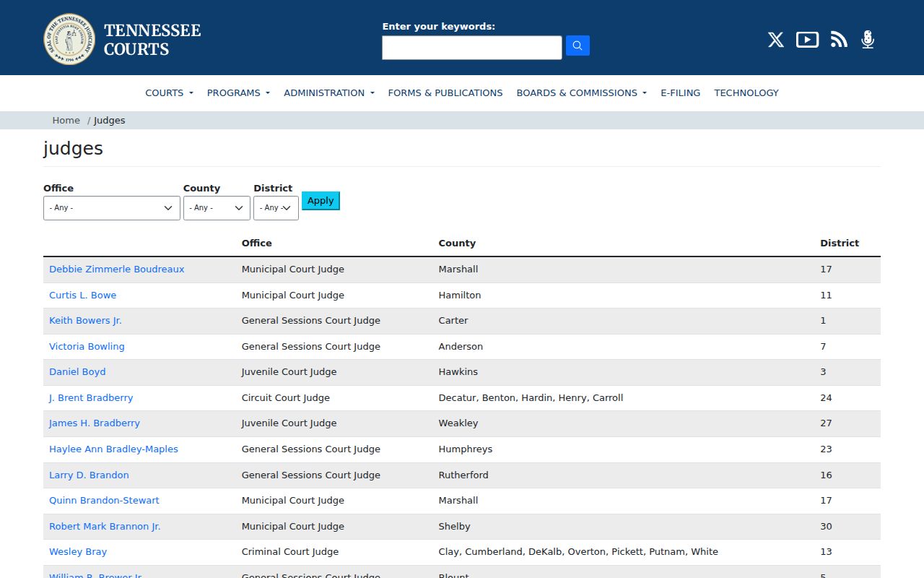The height and width of the screenshot is (578, 924).
Task: Open Haylee Ann Bradley-Maples' profile
Action: pyautogui.click(x=113, y=449)
